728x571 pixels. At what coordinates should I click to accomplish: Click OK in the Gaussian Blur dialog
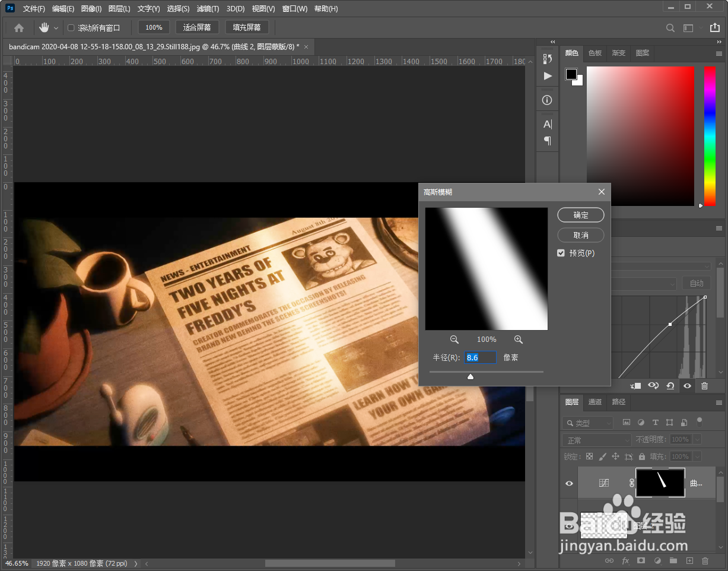[581, 215]
